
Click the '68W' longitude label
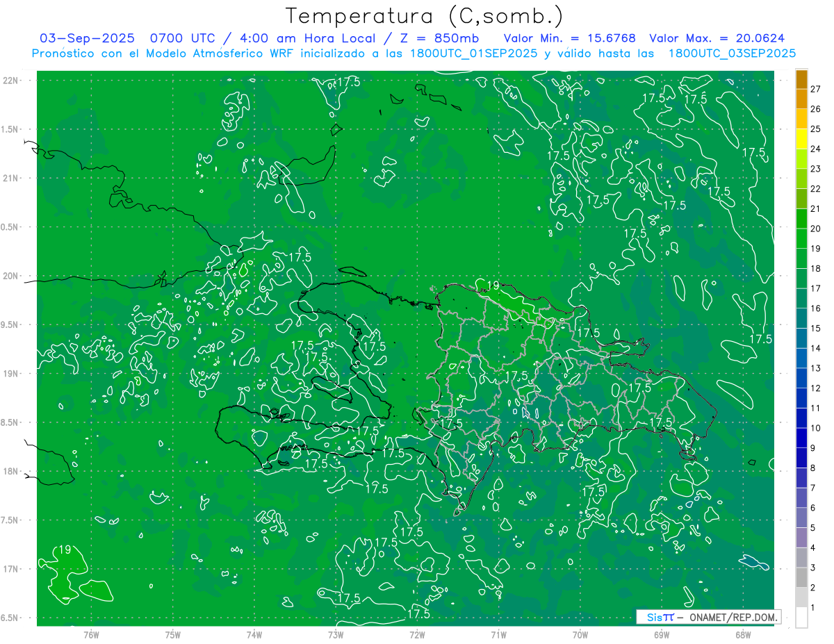743,635
